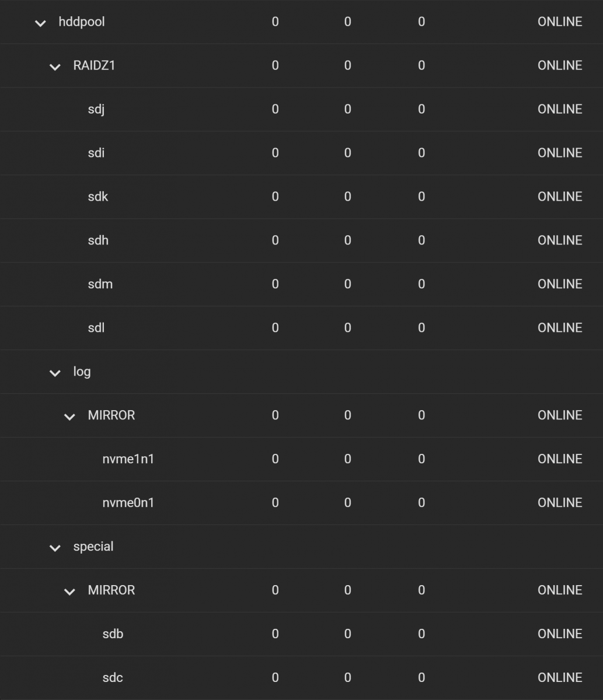This screenshot has height=700, width=603.
Task: Click the hddpool pool name
Action: pos(82,22)
